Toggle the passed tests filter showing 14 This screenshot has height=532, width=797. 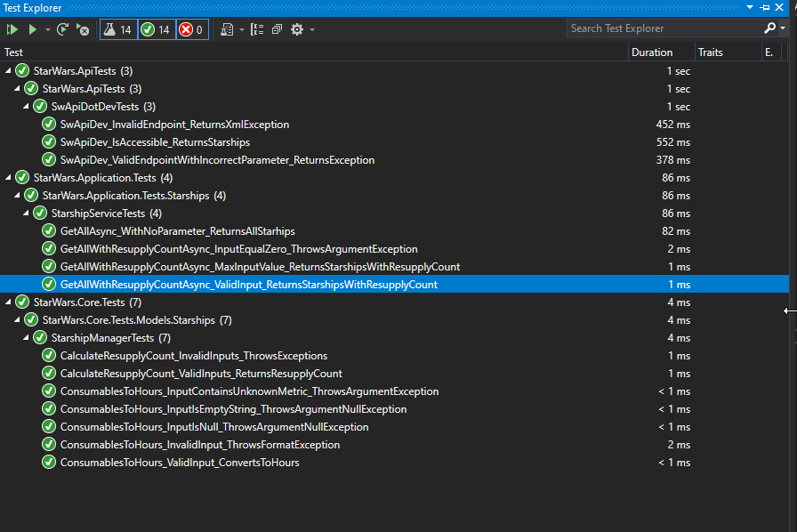(x=157, y=29)
